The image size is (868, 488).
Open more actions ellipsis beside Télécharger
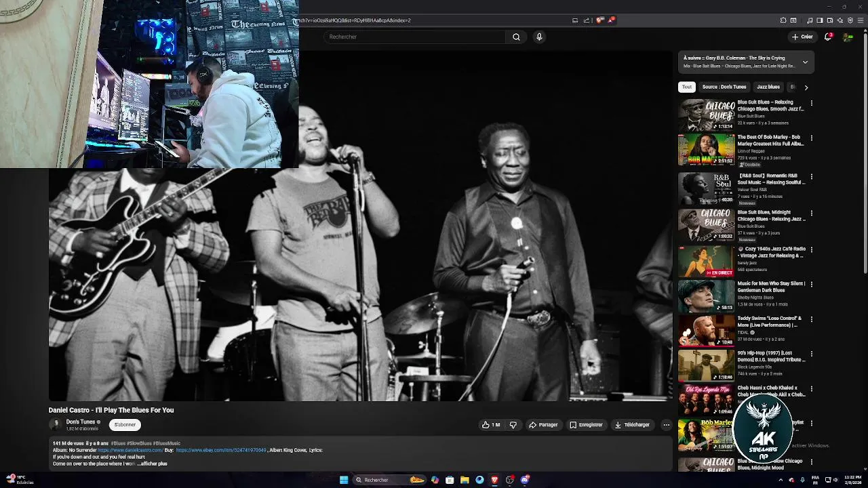pyautogui.click(x=666, y=425)
